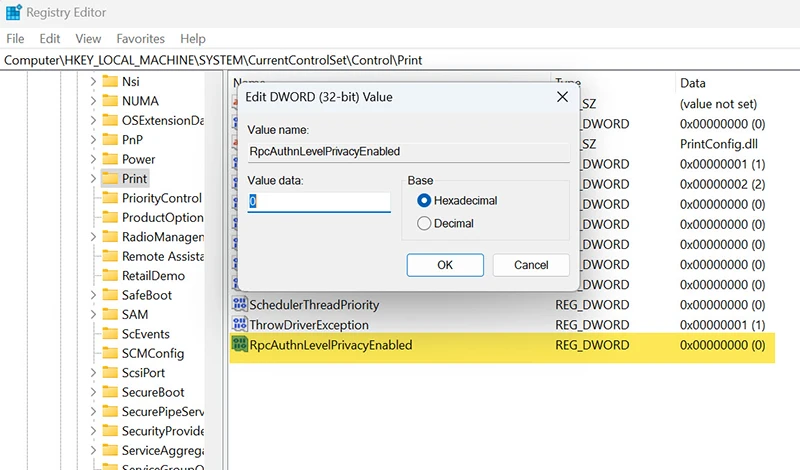This screenshot has width=800, height=470.
Task: Open the Help menu
Action: pos(193,39)
